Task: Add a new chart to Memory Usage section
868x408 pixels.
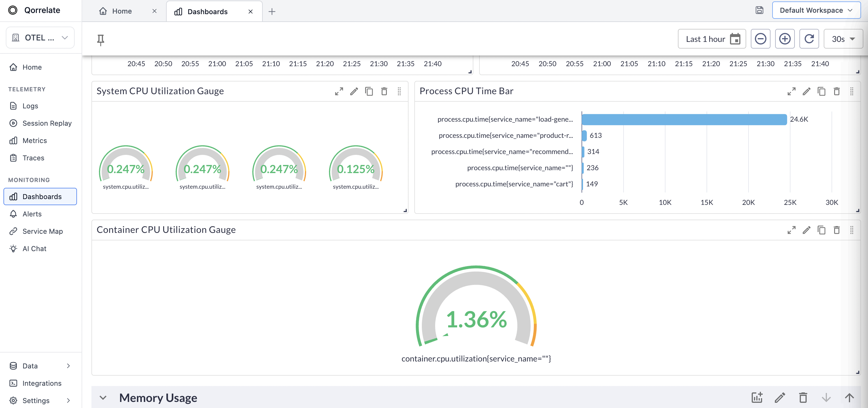Action: (757, 398)
